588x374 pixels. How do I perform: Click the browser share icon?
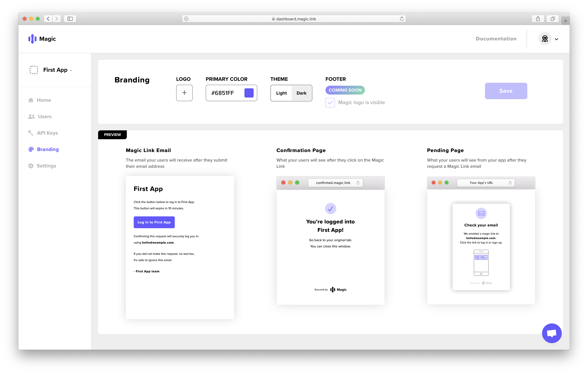point(538,19)
